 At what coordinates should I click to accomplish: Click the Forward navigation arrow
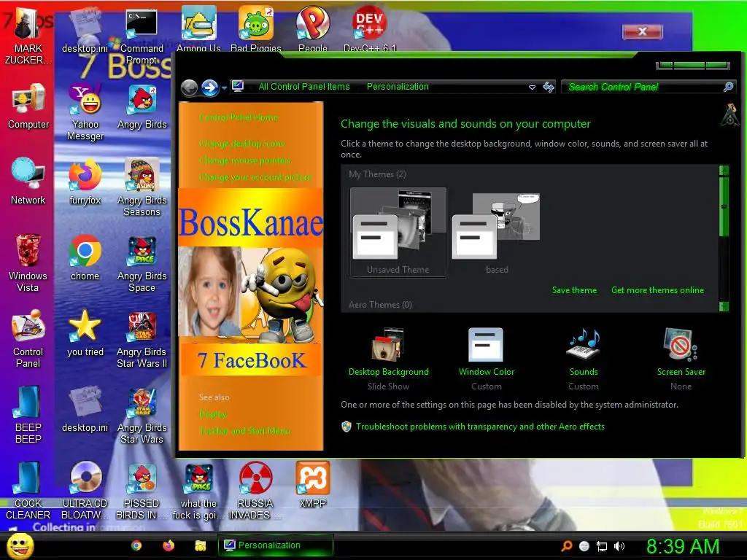(x=209, y=88)
